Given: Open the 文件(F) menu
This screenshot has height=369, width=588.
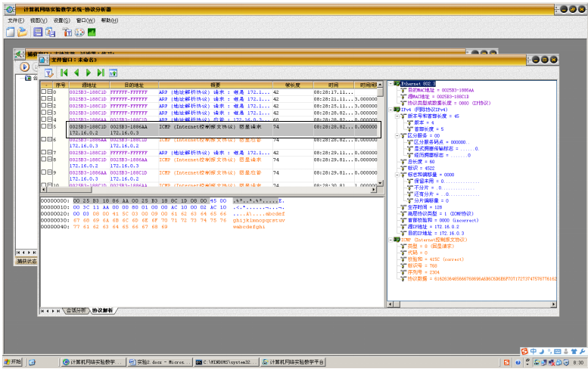Looking at the screenshot, I should pyautogui.click(x=16, y=20).
